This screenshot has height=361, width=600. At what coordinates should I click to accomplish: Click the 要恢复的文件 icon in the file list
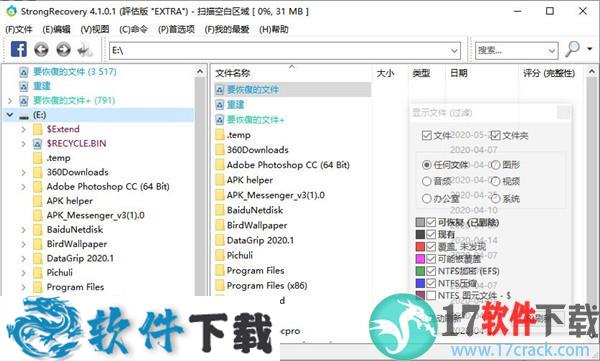coord(220,90)
